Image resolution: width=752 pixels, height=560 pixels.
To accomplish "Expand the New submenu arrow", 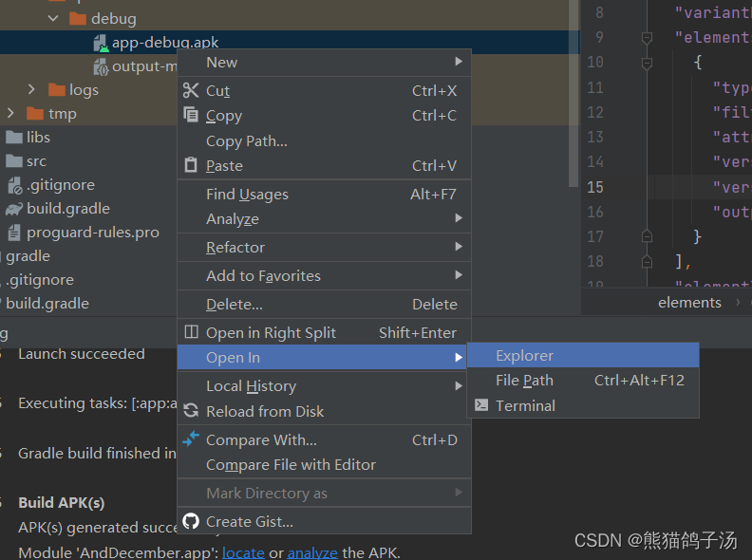I will 459,62.
